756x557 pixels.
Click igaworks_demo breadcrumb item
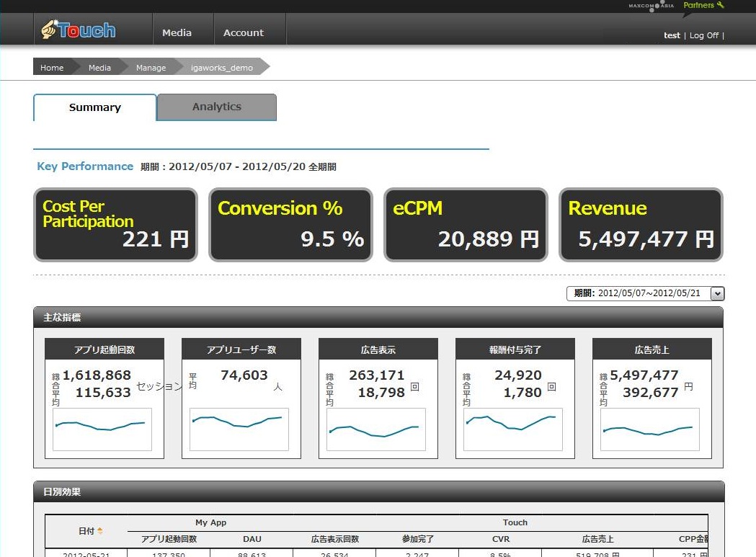pos(222,68)
